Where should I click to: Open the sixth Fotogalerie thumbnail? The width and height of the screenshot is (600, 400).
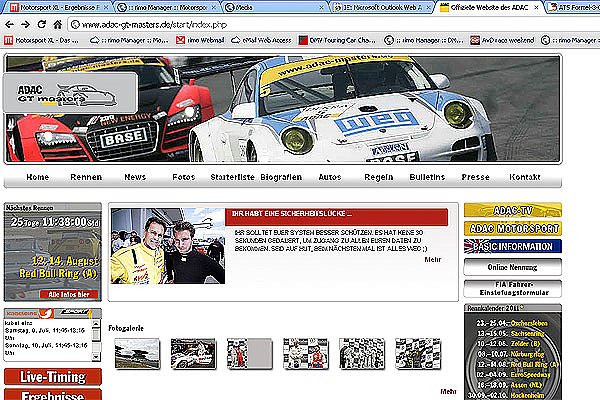tap(418, 353)
